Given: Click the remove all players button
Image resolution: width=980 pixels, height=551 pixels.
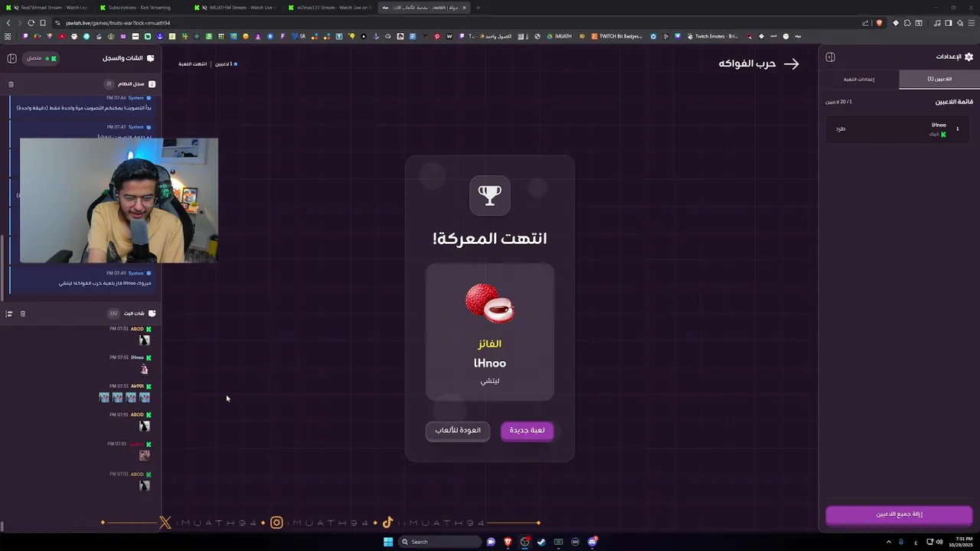Looking at the screenshot, I should [899, 515].
